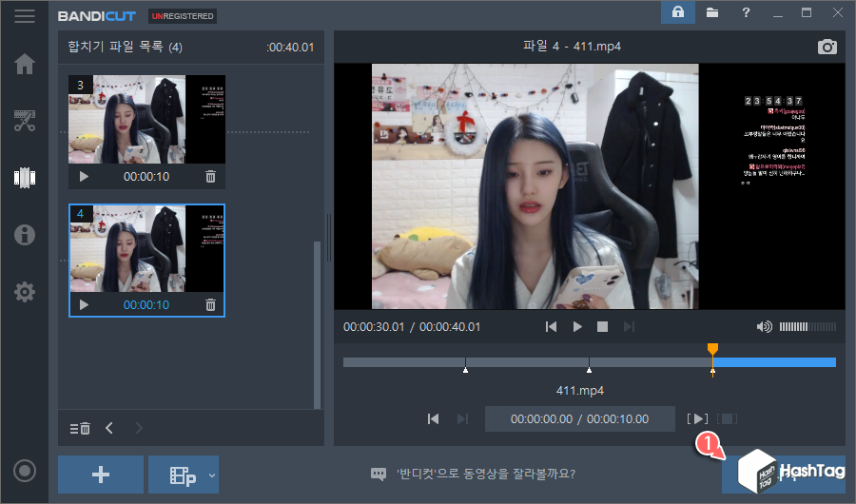Select thumbnail of clip 3

(x=146, y=120)
